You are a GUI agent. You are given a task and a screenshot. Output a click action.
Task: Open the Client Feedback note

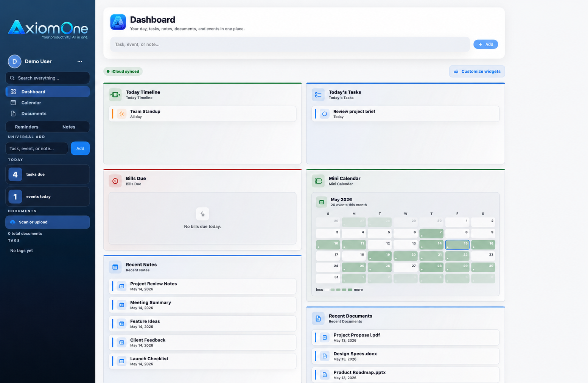pyautogui.click(x=202, y=343)
